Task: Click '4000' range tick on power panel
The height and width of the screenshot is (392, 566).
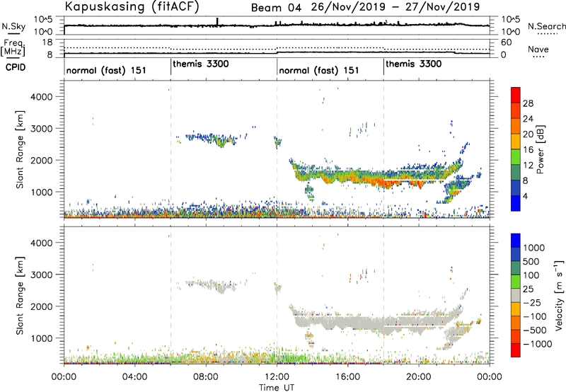Action: (42, 97)
